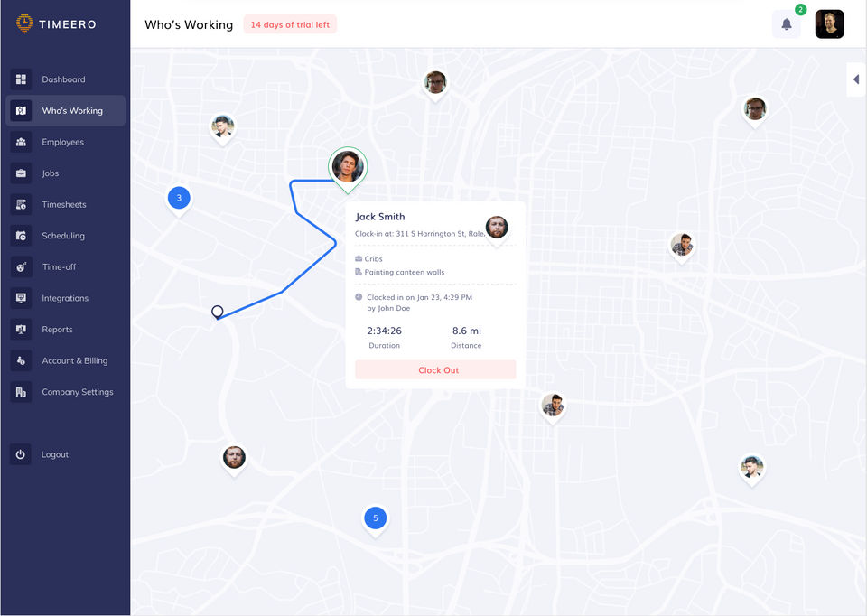
Task: Click the route start circle marker
Action: pos(218,312)
